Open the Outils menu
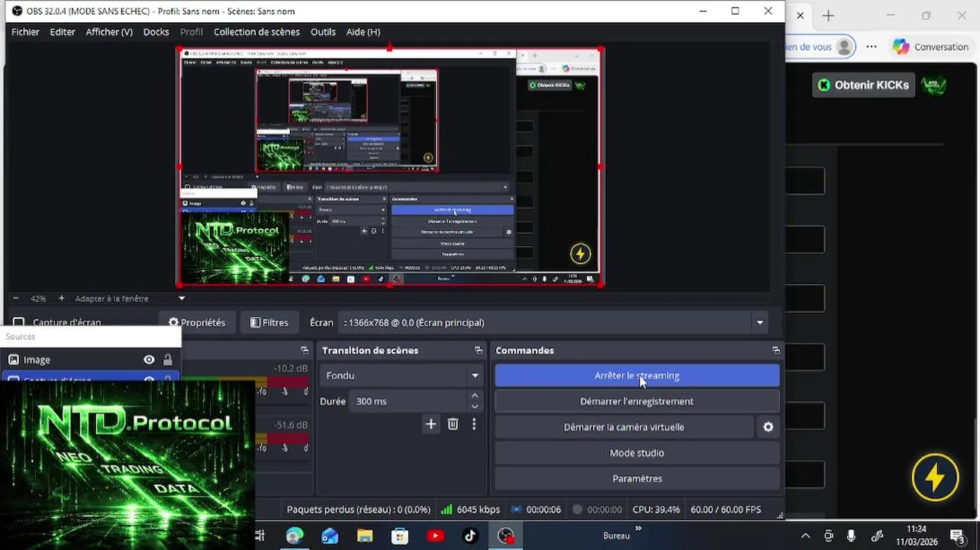The width and height of the screenshot is (980, 550). click(x=323, y=31)
